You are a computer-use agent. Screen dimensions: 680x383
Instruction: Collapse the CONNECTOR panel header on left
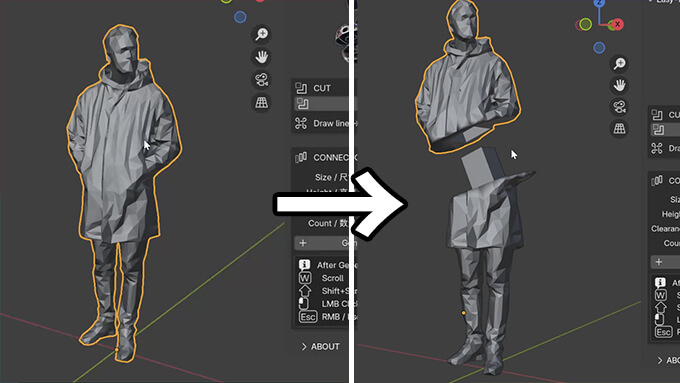pos(321,157)
